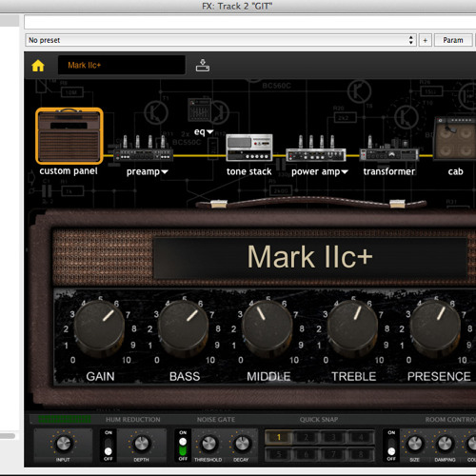Go to the yellow home icon

(38, 66)
